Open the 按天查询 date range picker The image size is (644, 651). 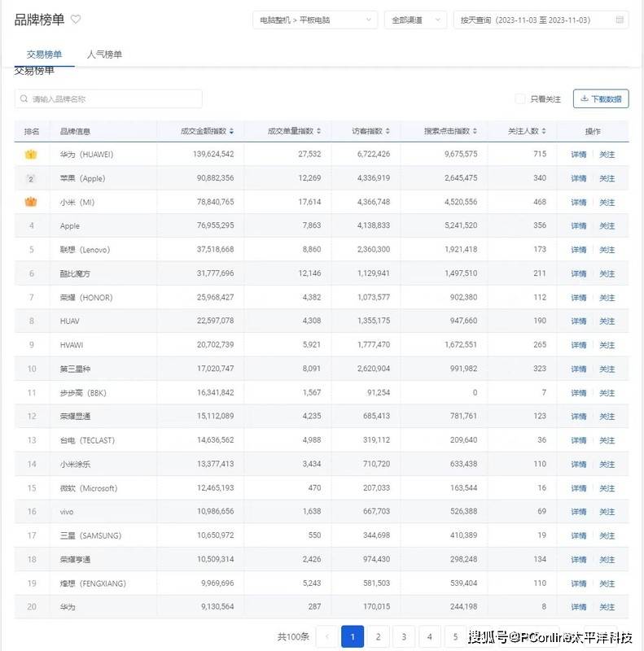point(541,20)
